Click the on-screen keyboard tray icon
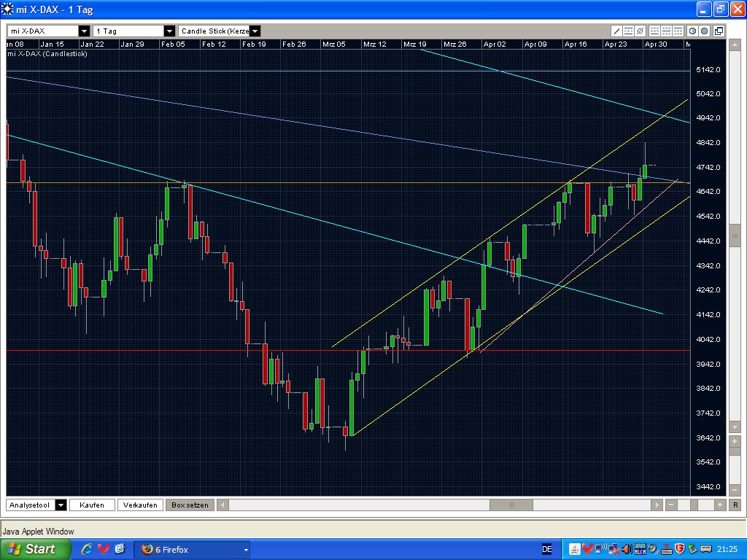The height and width of the screenshot is (560, 747). click(667, 549)
